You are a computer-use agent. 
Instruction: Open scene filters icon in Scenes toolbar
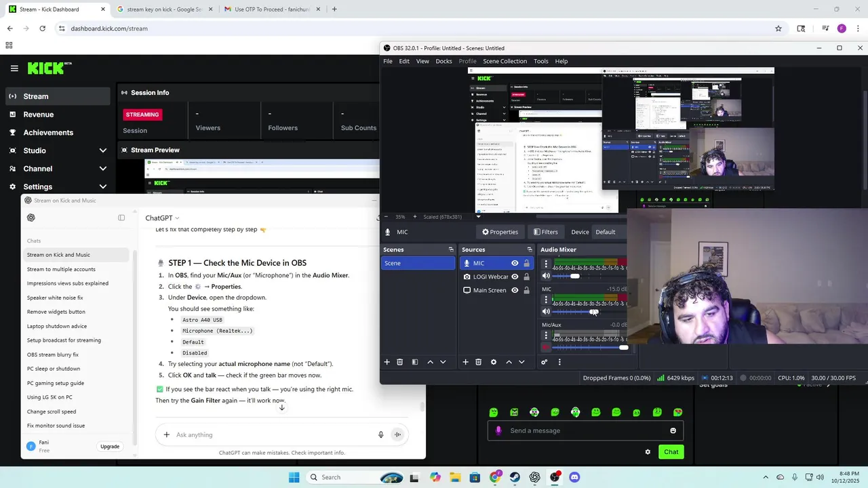[x=414, y=362]
